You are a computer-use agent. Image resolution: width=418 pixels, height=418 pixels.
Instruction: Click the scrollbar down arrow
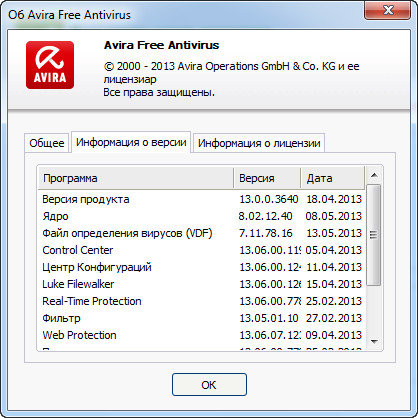coord(374,342)
